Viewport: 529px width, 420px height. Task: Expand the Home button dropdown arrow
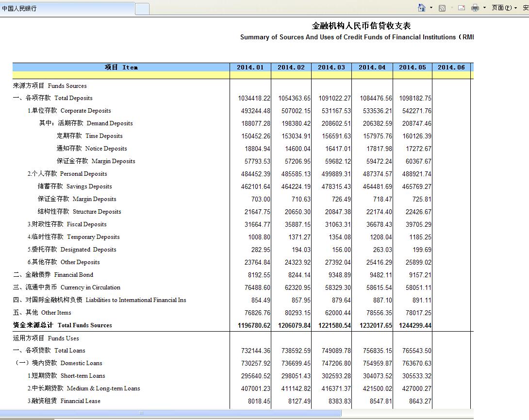431,8
